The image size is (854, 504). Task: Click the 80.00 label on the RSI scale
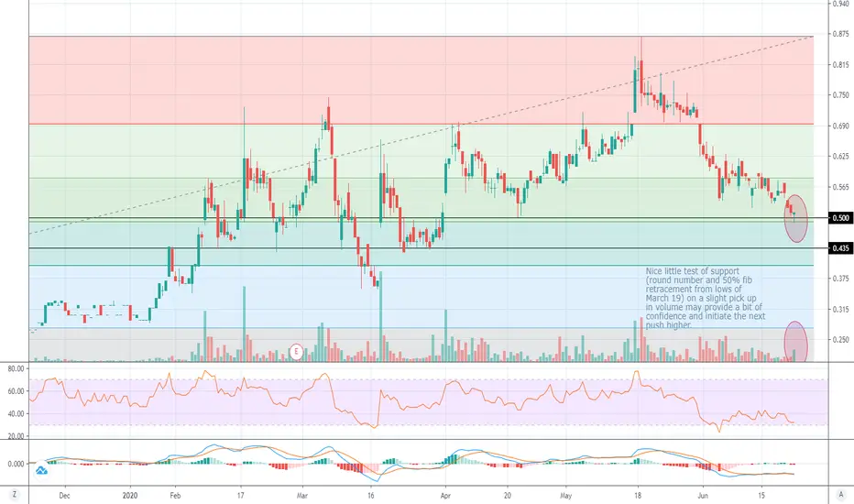[x=16, y=369]
